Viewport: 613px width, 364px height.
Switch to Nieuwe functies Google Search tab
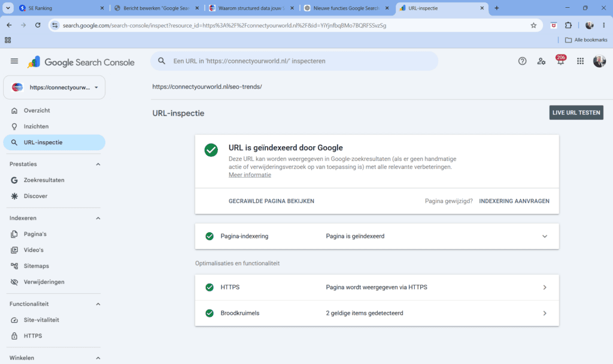click(347, 8)
